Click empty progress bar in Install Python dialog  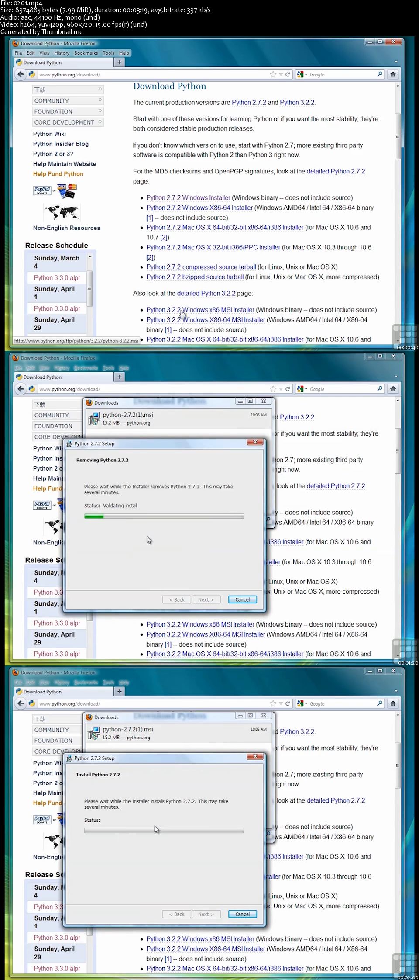tap(164, 831)
